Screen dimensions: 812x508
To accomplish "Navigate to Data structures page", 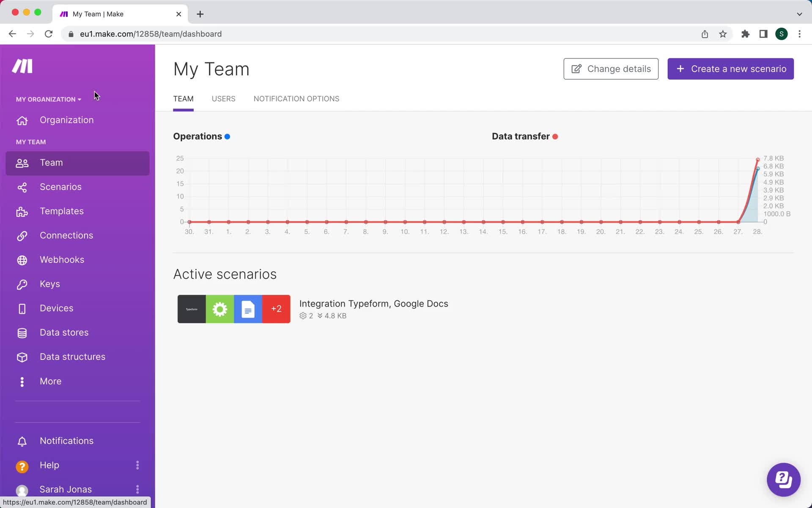I will click(x=72, y=356).
